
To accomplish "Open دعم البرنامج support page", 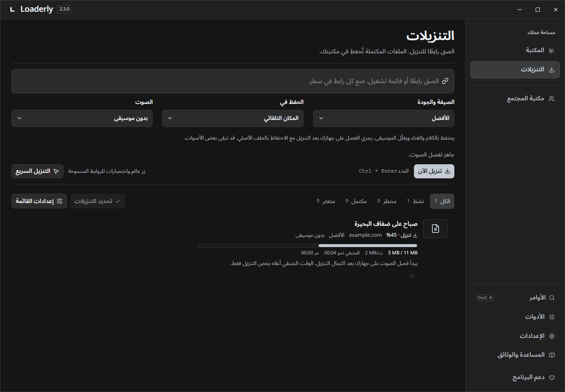I will 515,377.
